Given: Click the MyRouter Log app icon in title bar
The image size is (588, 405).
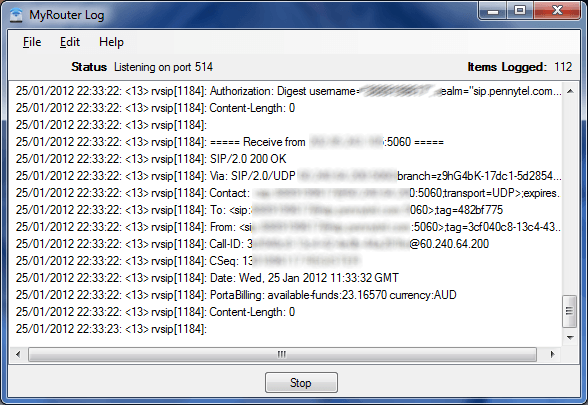Looking at the screenshot, I should click(x=16, y=15).
